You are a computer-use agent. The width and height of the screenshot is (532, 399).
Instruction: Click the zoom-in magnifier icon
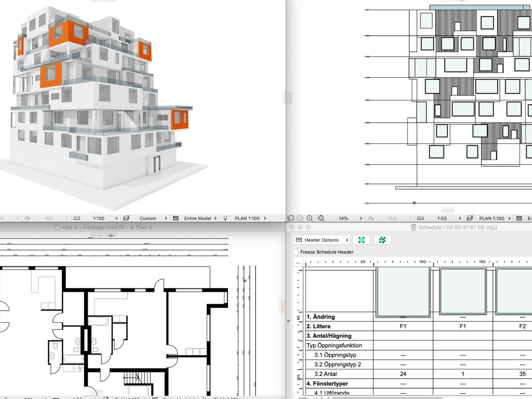click(x=310, y=218)
